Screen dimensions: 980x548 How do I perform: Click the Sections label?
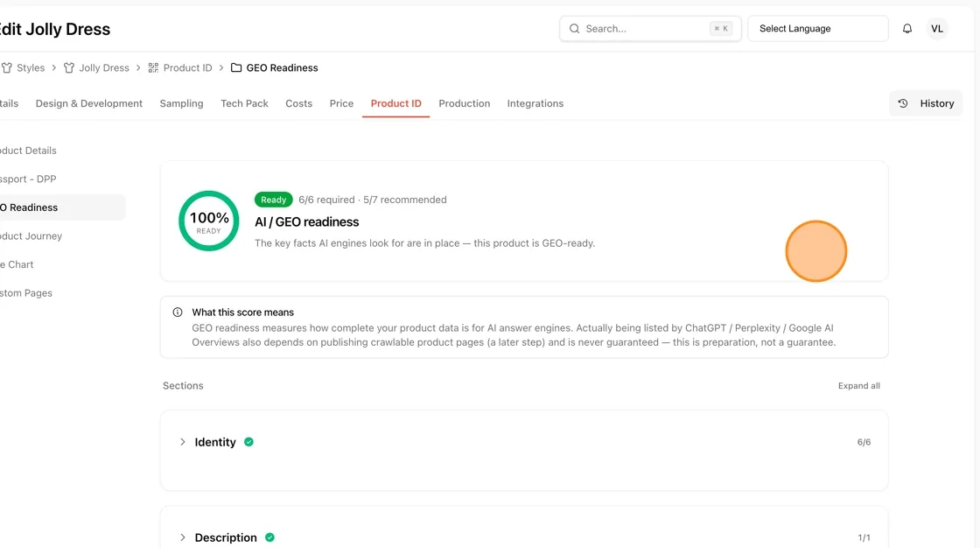183,385
